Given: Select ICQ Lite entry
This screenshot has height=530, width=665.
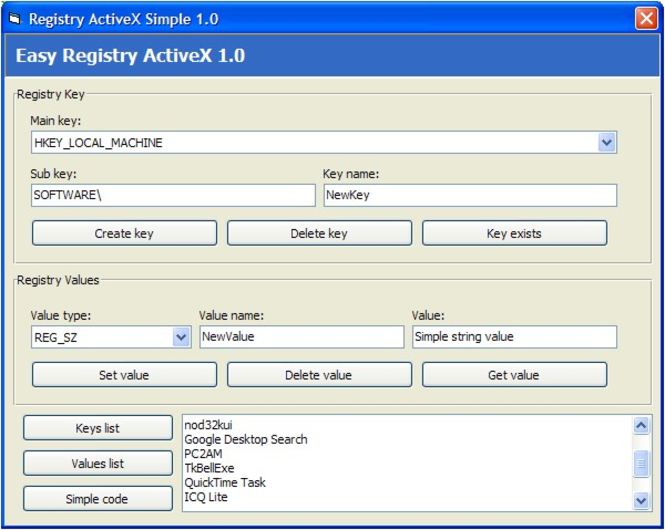Looking at the screenshot, I should coord(206,497).
